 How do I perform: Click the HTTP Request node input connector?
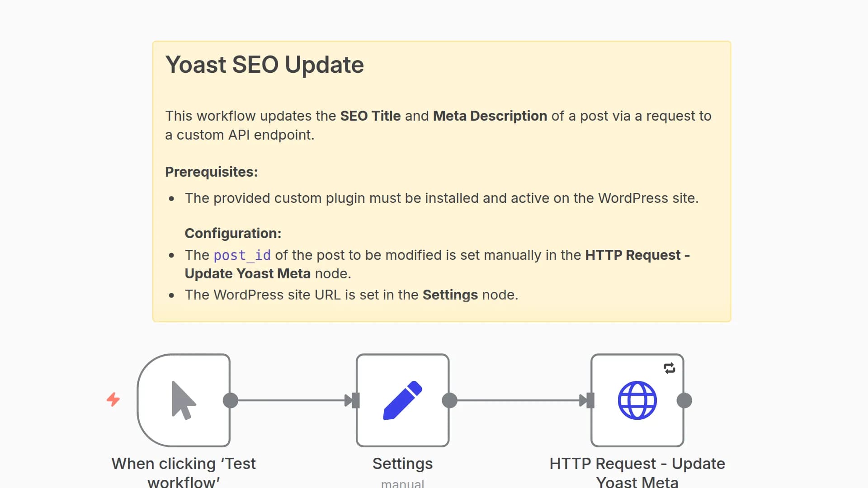pyautogui.click(x=590, y=400)
